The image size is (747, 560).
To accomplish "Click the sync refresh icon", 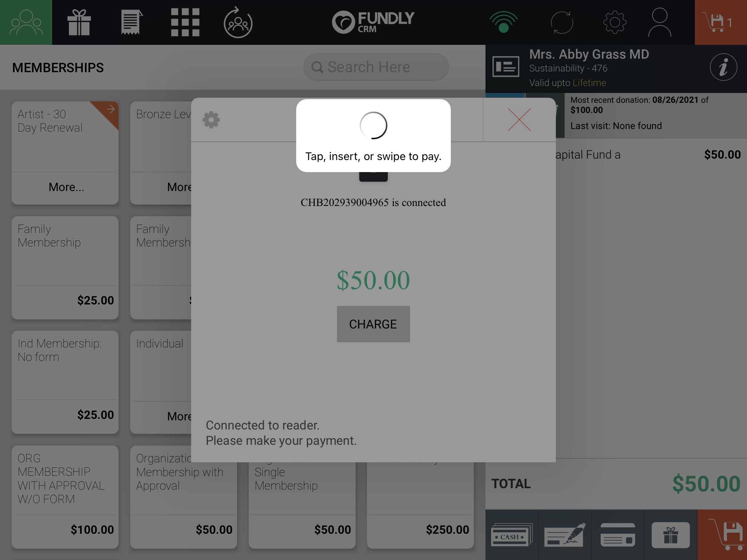I will tap(562, 23).
